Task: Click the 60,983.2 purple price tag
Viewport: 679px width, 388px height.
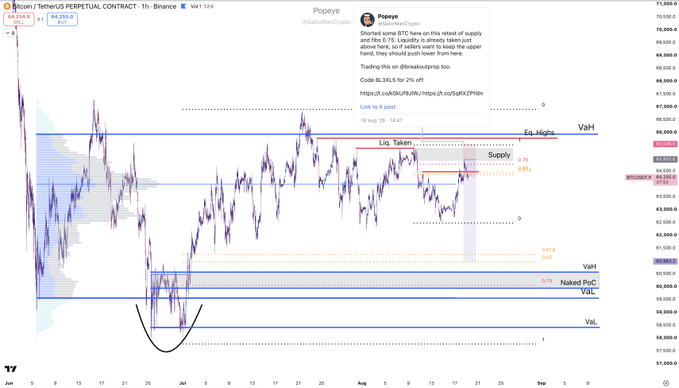Action: tap(666, 262)
